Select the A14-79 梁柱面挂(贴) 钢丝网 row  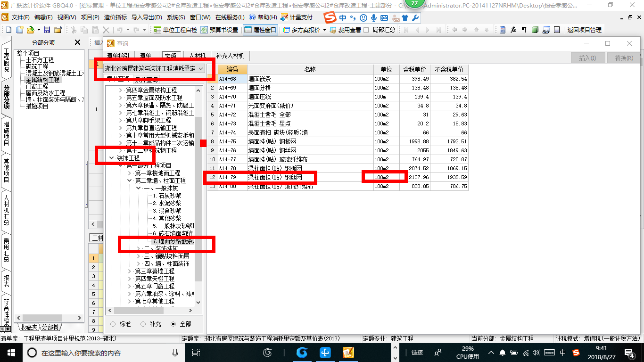coord(338,178)
